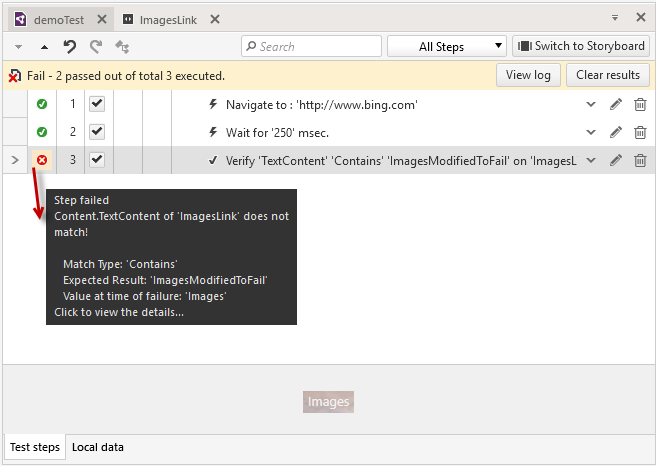The height and width of the screenshot is (466, 656).
Task: Click the undo arrow in toolbar
Action: [x=70, y=46]
